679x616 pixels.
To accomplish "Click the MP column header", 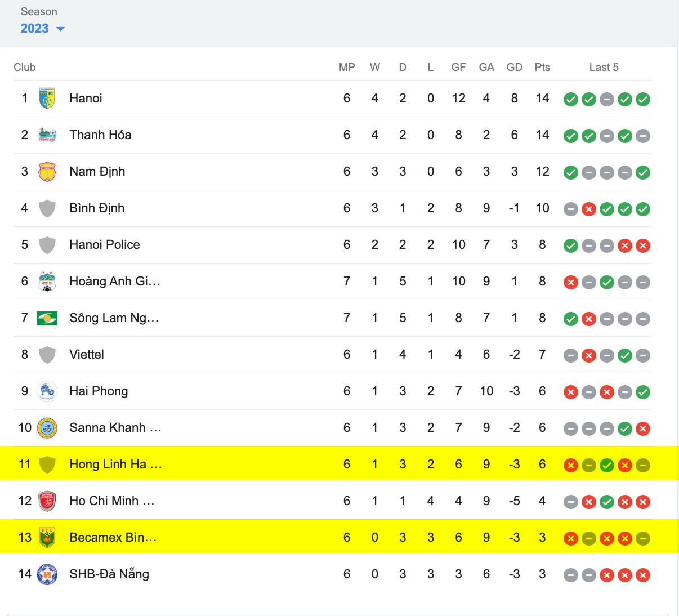I will (347, 68).
